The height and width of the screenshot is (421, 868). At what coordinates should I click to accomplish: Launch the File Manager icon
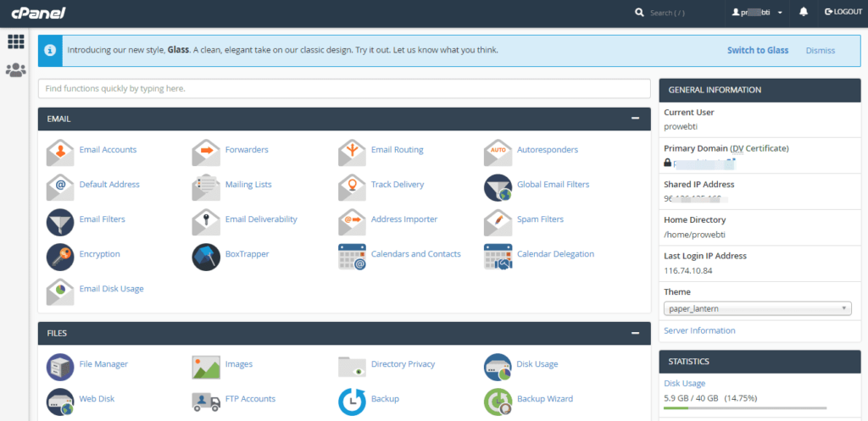coord(60,368)
